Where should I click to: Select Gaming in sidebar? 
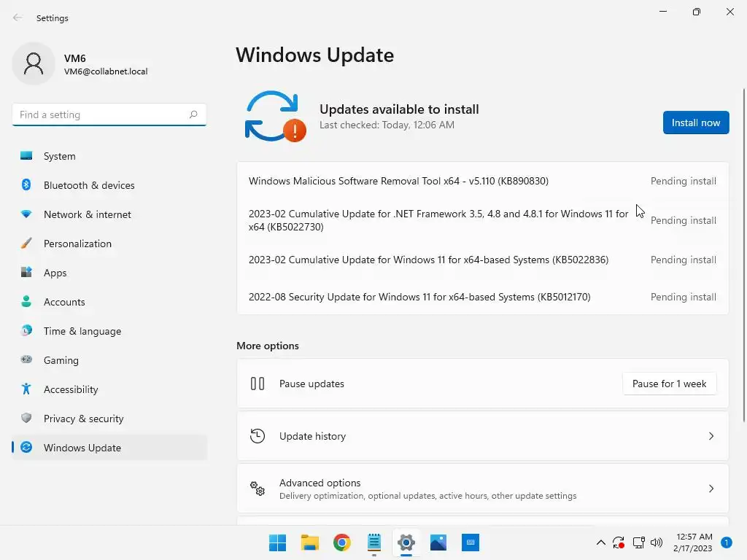pyautogui.click(x=109, y=359)
